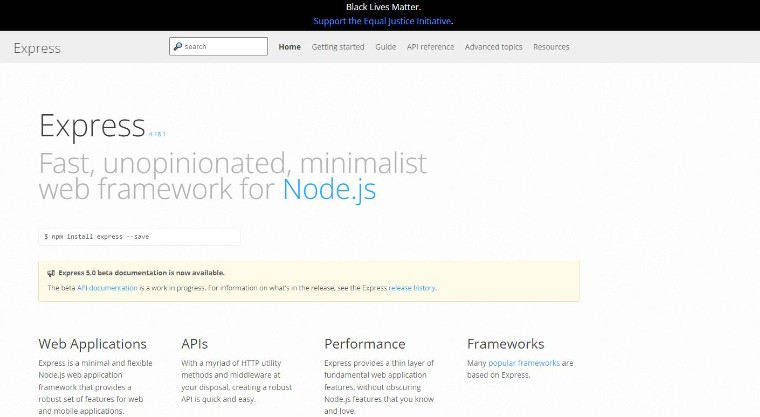Click the 'With a myriad of HTTP utility' paragraph
The width and height of the screenshot is (760, 417).
[237, 381]
